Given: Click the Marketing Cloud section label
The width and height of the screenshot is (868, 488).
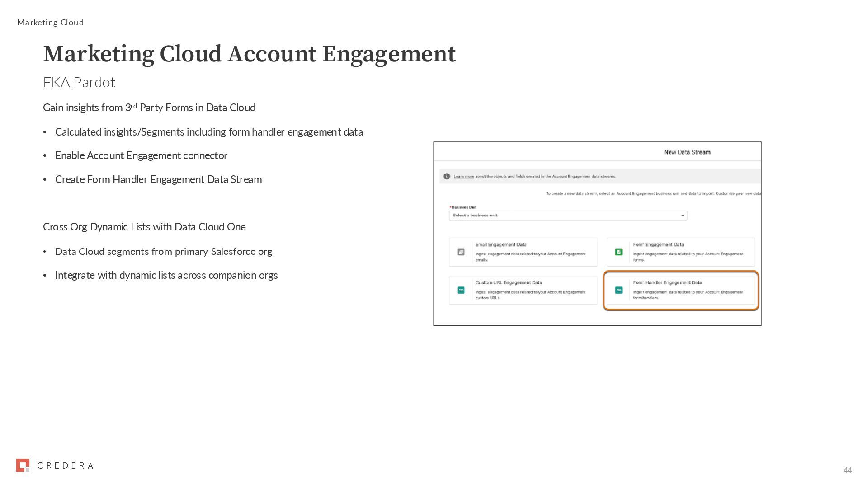Looking at the screenshot, I should click(51, 23).
